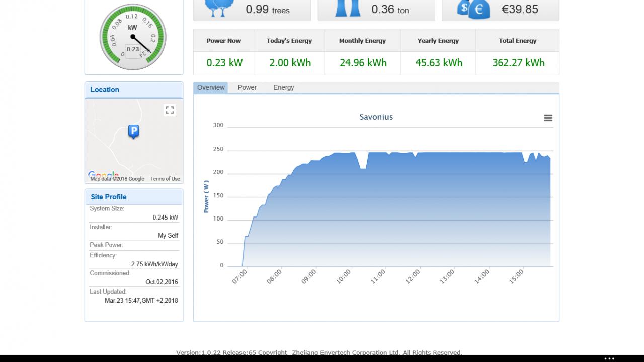Viewport: 644px width, 362px height.
Task: Click the Google logo on the map
Action: (103, 175)
